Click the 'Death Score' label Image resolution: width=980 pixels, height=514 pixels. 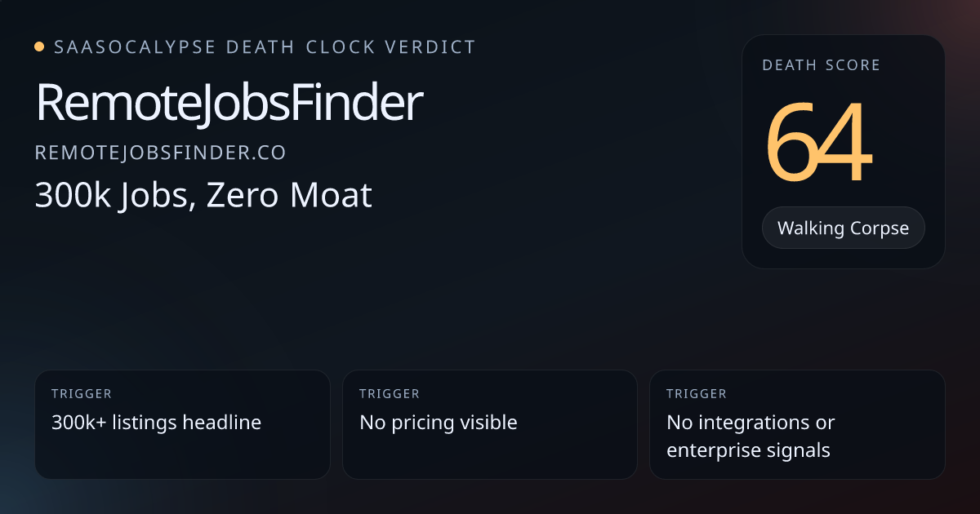821,65
